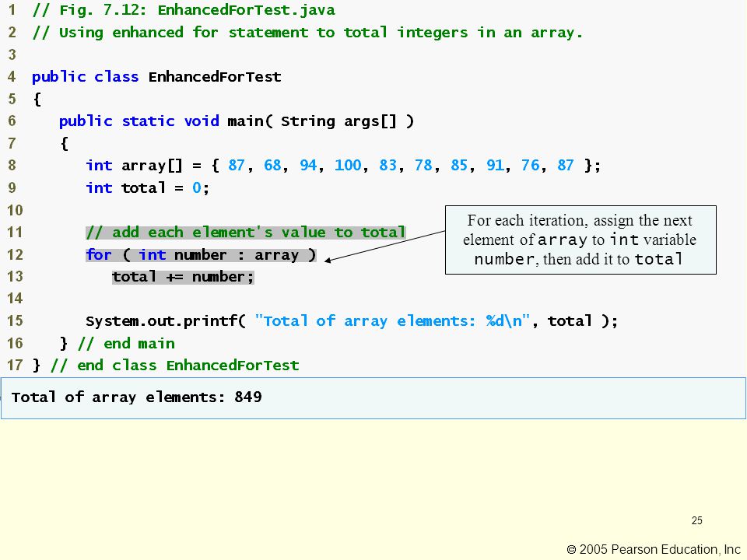Viewport: 747px width, 560px height.
Task: Click the value 91 in the array initializer
Action: click(x=495, y=165)
